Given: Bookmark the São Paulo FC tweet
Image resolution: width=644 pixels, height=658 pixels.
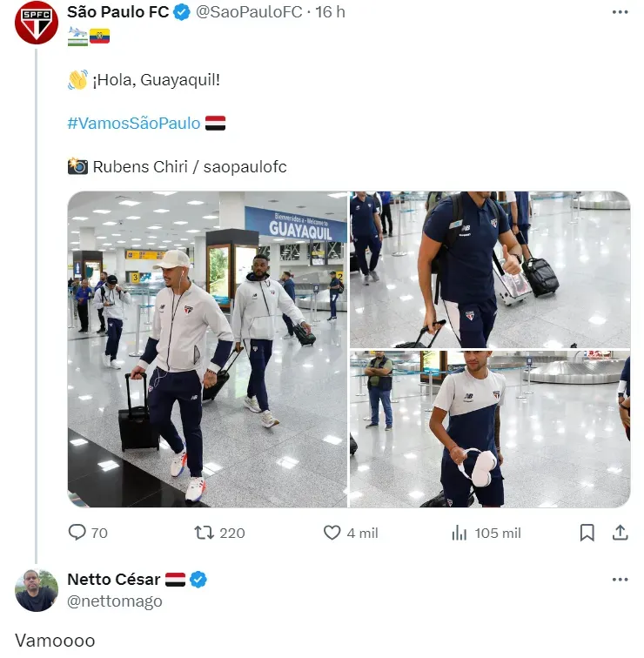Looking at the screenshot, I should [x=587, y=533].
